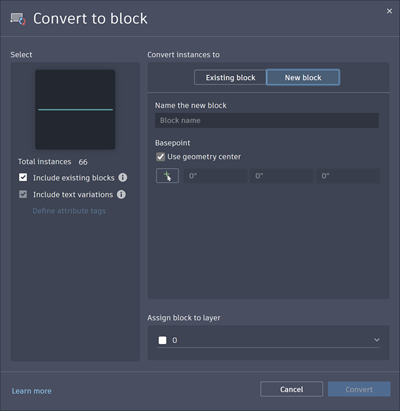Open the Learn more link

click(x=32, y=391)
